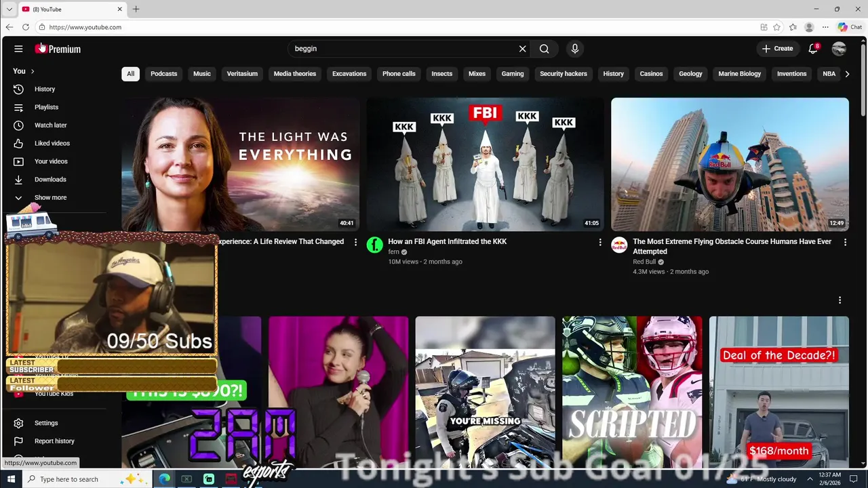The image size is (868, 488).
Task: Play the FBI KKK infiltration thumbnail
Action: [x=485, y=164]
